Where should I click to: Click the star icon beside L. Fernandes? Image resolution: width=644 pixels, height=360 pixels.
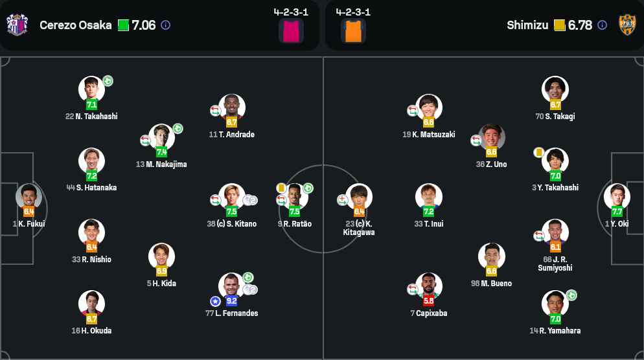[x=215, y=301]
